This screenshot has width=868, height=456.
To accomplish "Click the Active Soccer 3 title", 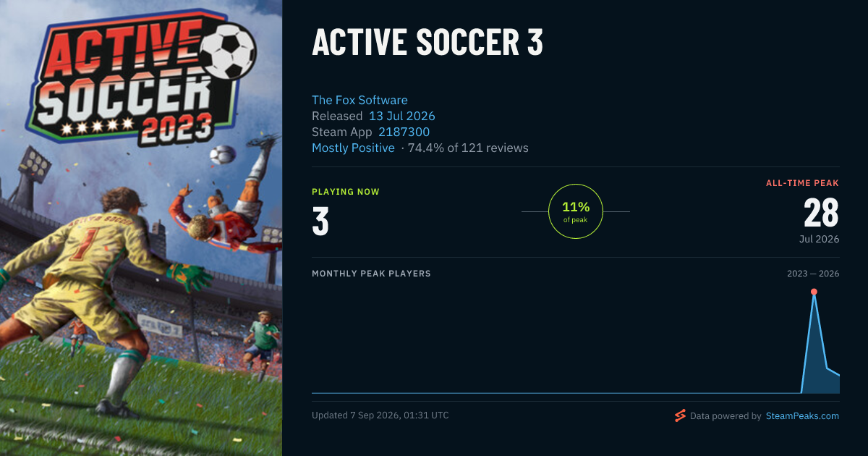I will point(427,43).
